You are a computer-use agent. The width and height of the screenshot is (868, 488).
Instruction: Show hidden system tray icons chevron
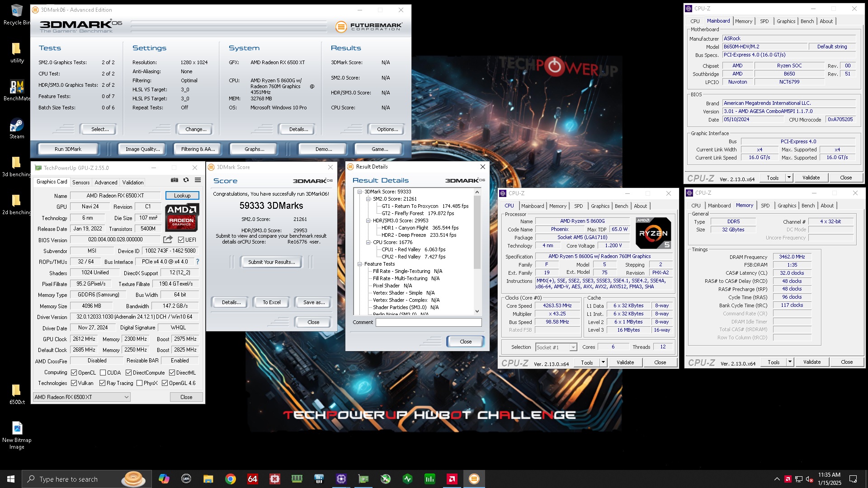(777, 479)
